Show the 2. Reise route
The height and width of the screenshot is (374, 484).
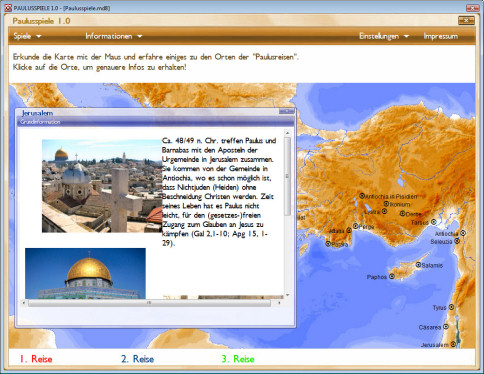(x=137, y=359)
